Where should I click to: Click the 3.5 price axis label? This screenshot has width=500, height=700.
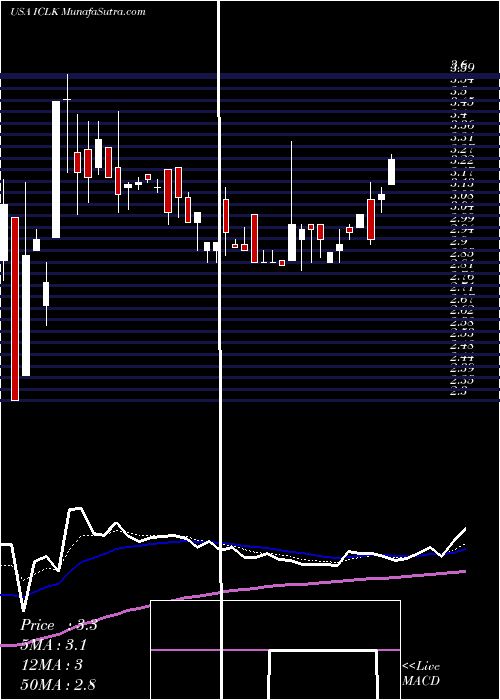point(459,91)
